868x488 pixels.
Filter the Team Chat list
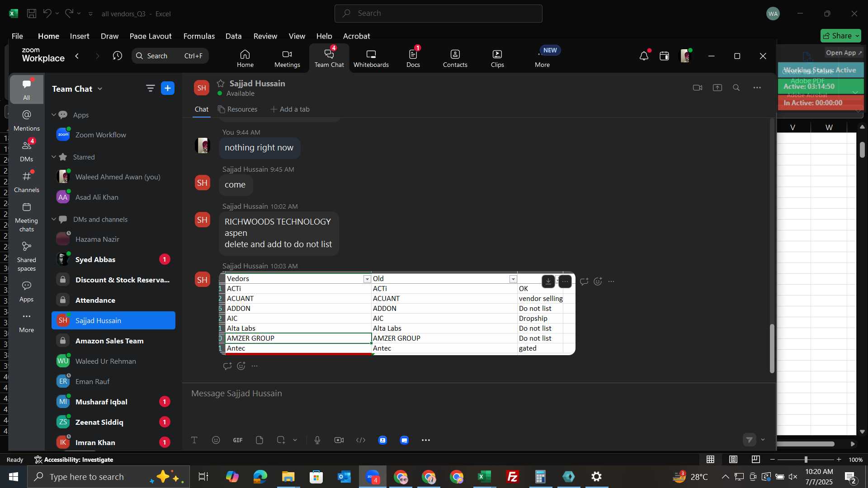150,89
